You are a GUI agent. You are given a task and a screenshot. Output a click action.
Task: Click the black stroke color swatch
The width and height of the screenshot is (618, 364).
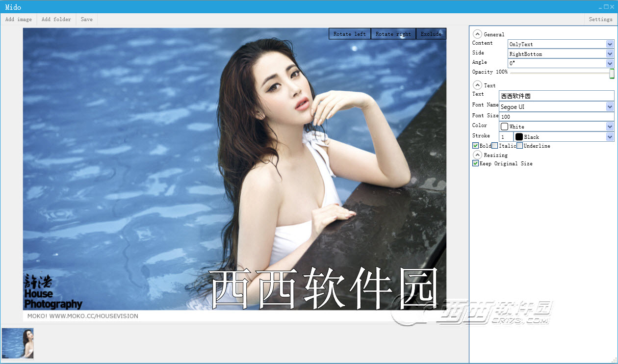[x=519, y=137]
